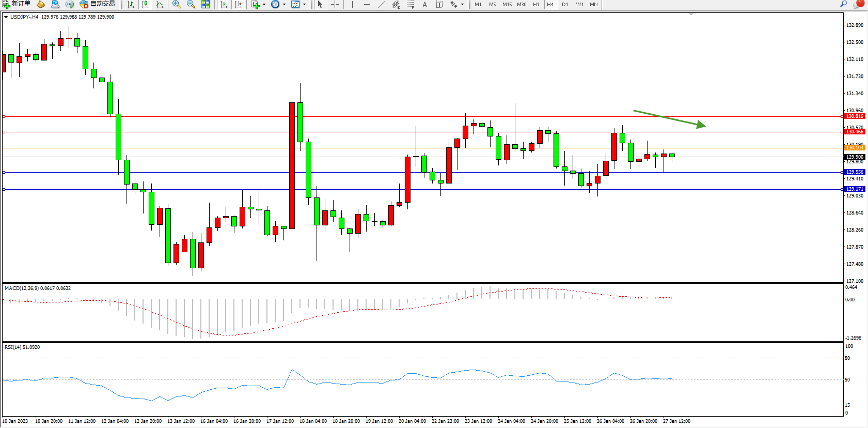Screen dimensions: 868x428
Task: Click the New Order (新订单) button
Action: point(17,4)
